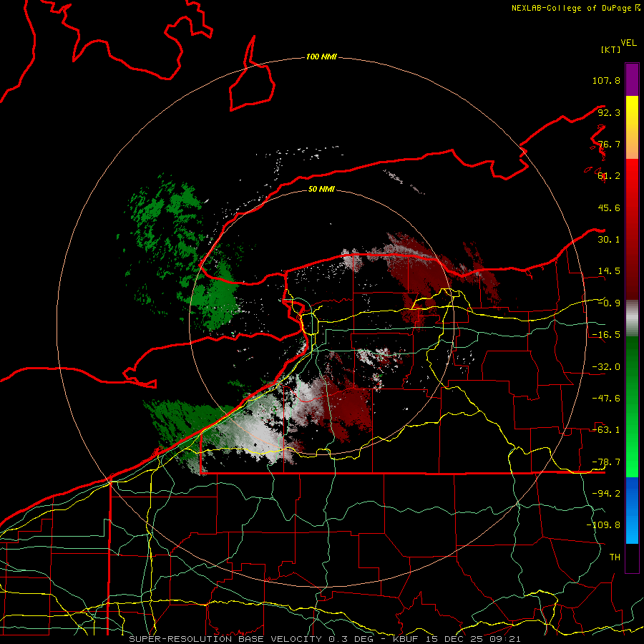Click the bright green segment of the color bar

[x=632, y=406]
